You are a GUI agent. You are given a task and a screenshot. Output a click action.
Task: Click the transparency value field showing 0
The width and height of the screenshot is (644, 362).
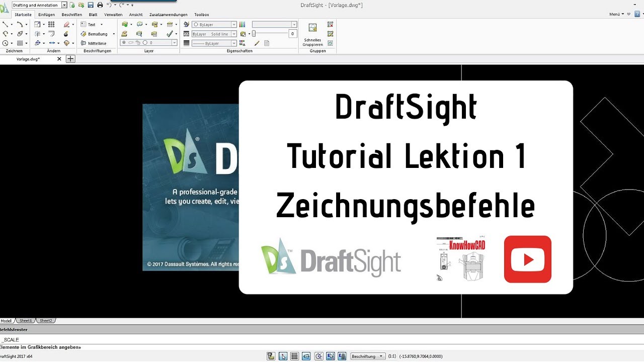[x=292, y=34]
